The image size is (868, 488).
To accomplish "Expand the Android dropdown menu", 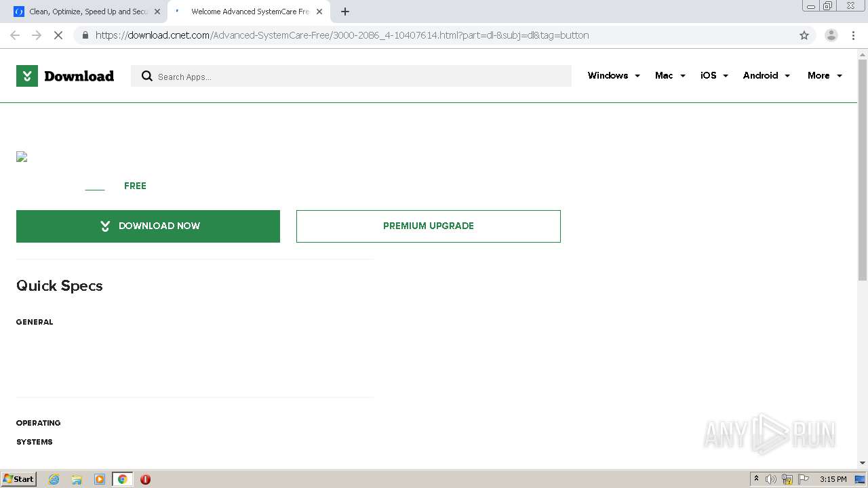I will [x=766, y=75].
